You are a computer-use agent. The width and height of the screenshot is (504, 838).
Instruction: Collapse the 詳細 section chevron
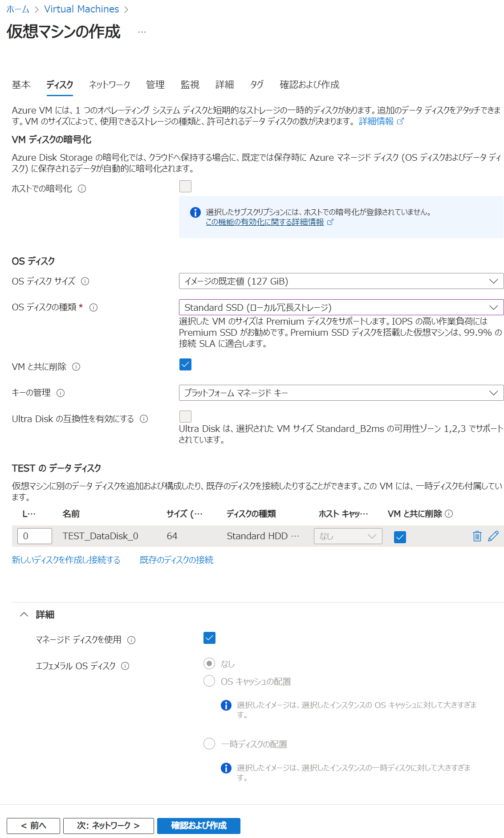[x=24, y=614]
